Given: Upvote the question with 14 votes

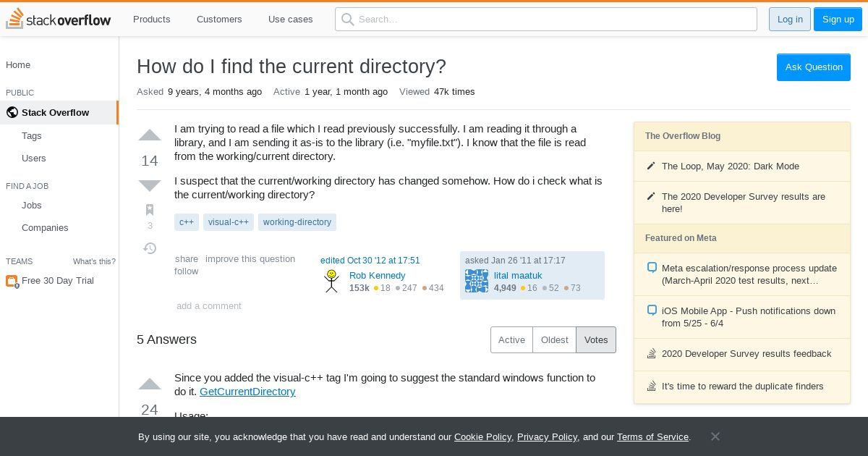Looking at the screenshot, I should [150, 135].
